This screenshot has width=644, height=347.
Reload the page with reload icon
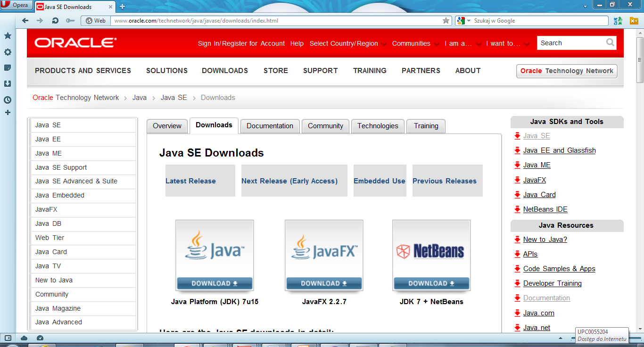(55, 21)
